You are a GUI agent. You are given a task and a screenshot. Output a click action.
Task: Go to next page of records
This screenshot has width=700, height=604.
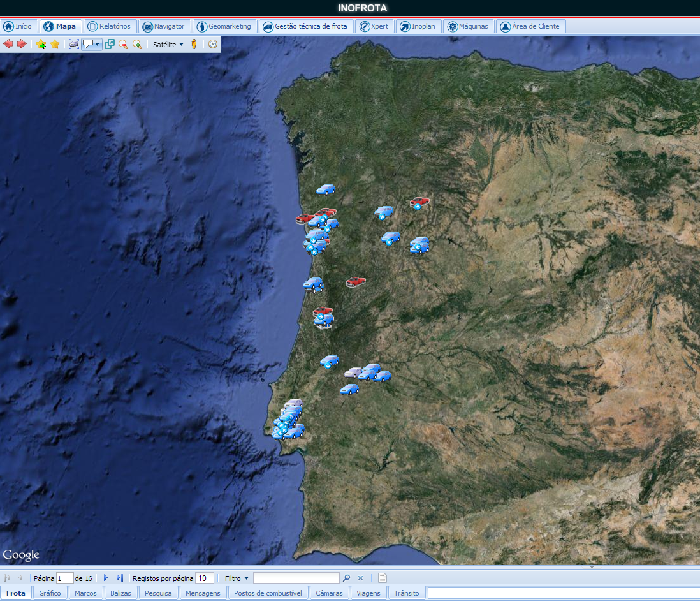(x=106, y=578)
